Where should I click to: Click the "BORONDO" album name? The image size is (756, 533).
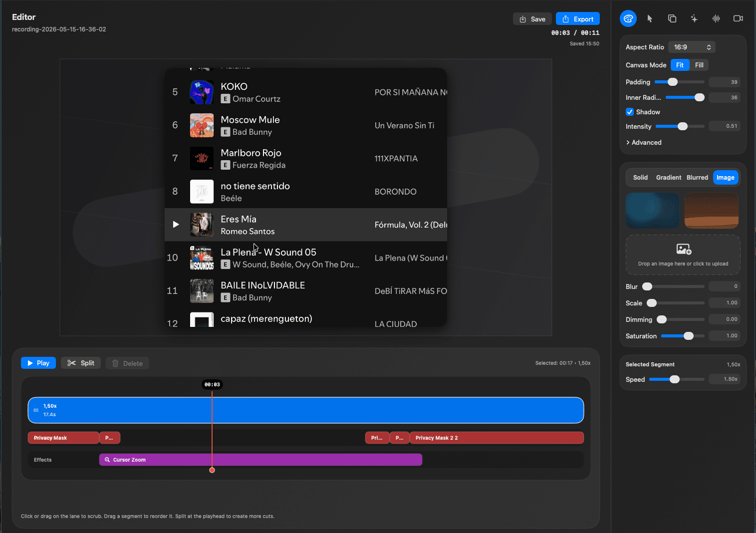click(395, 192)
